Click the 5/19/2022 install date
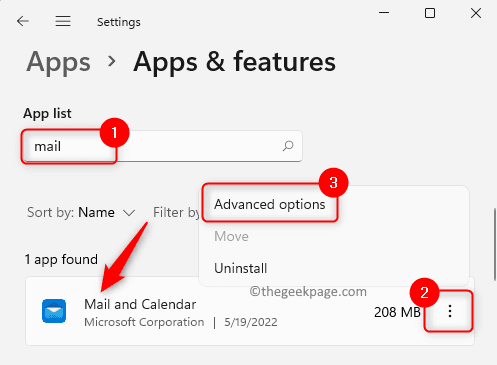This screenshot has height=365, width=497. pos(251,322)
